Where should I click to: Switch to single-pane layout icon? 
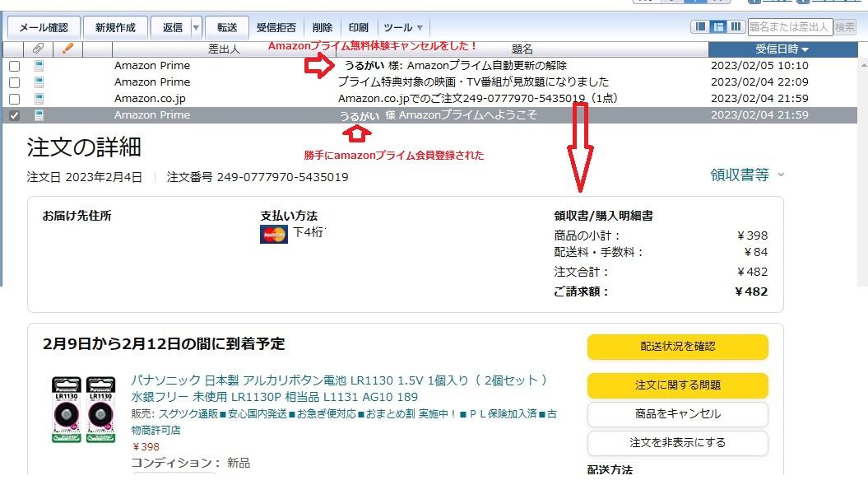pos(700,26)
